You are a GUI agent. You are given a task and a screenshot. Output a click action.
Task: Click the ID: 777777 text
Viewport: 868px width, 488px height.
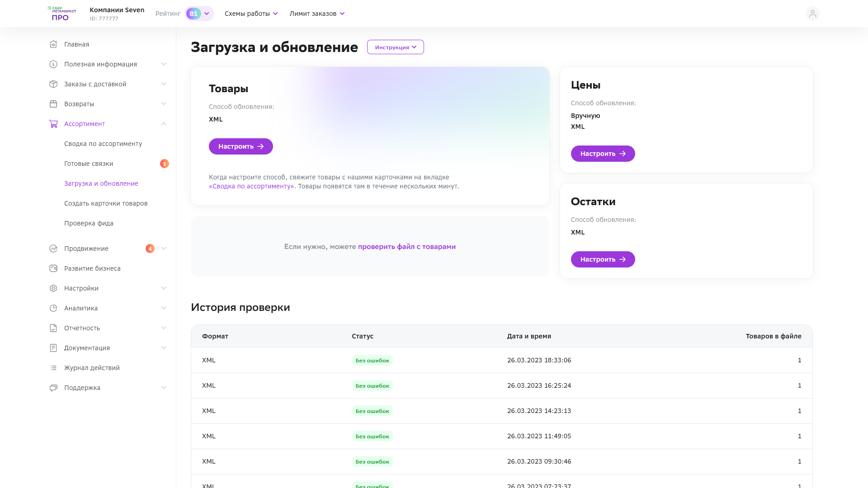[x=104, y=19]
